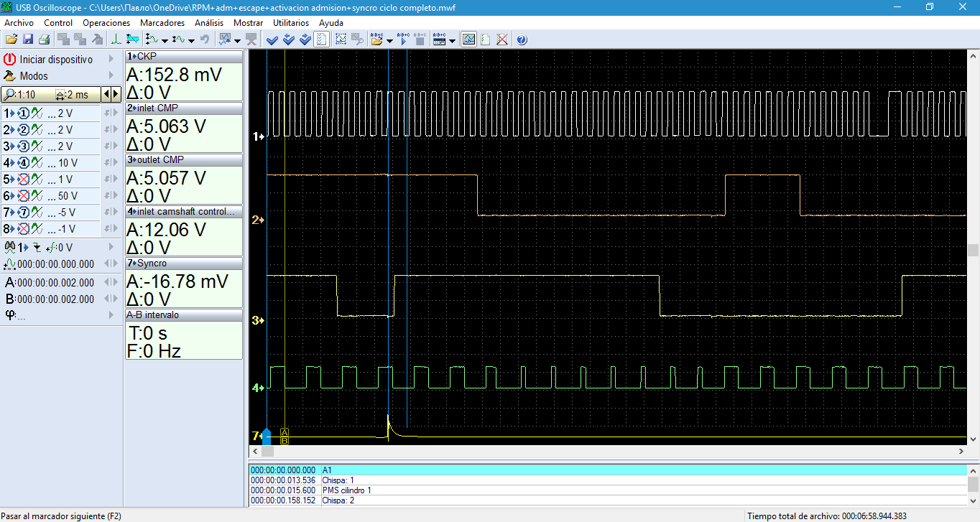The image size is (980, 522).
Task: Click the print icon in the toolbar
Action: pos(44,39)
